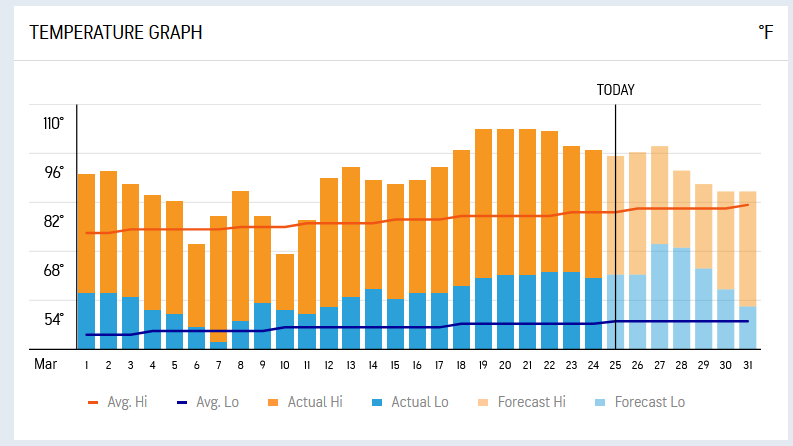Click the orange high bar for March 1
The width and height of the screenshot is (793, 446).
pos(86,234)
